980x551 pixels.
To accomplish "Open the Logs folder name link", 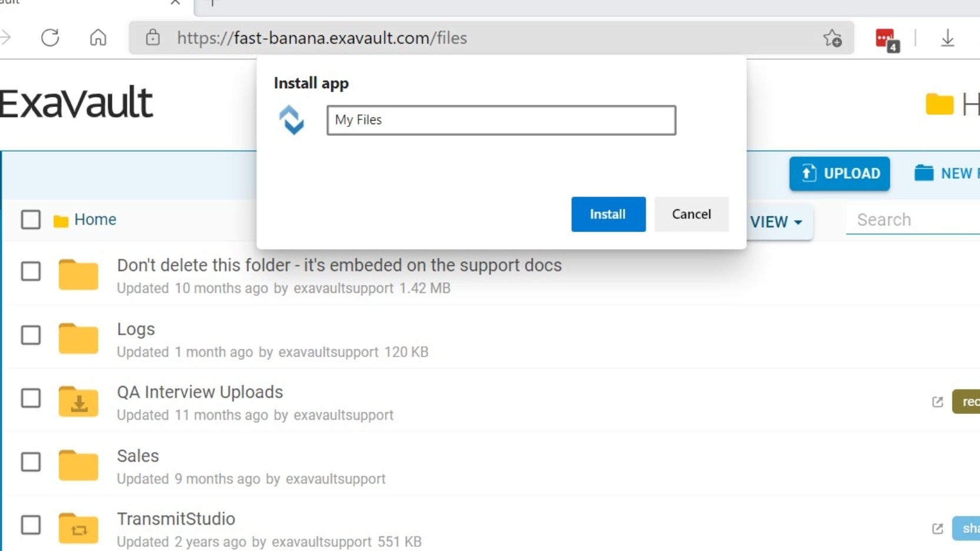I will (136, 329).
